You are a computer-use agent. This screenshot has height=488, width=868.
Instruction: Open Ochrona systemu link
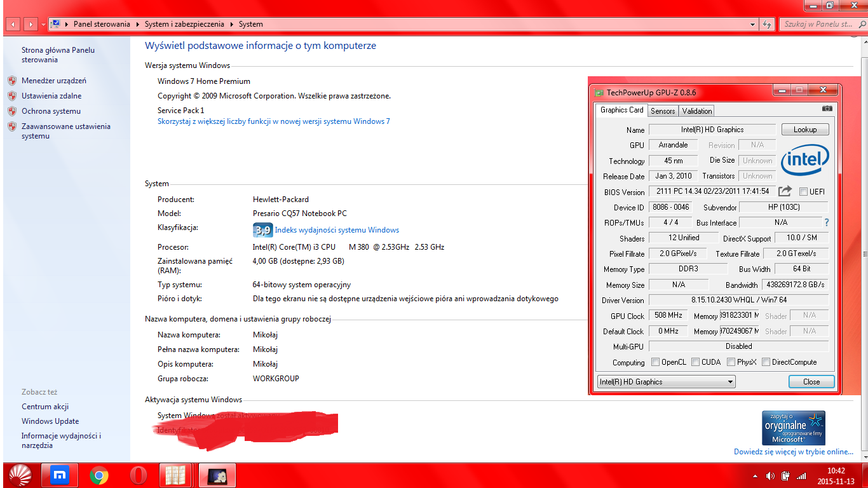pyautogui.click(x=51, y=111)
